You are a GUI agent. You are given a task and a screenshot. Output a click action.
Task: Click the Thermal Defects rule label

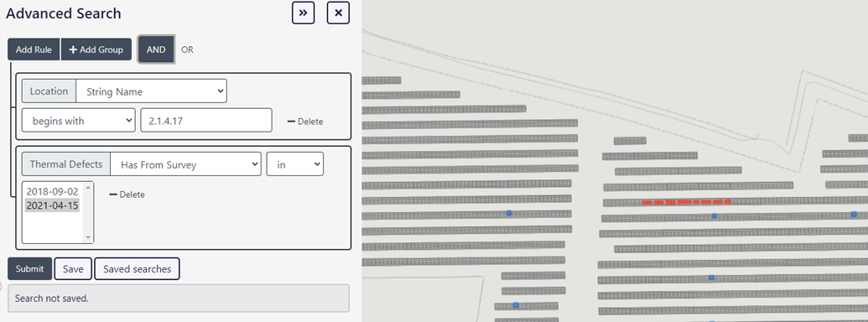(x=66, y=164)
